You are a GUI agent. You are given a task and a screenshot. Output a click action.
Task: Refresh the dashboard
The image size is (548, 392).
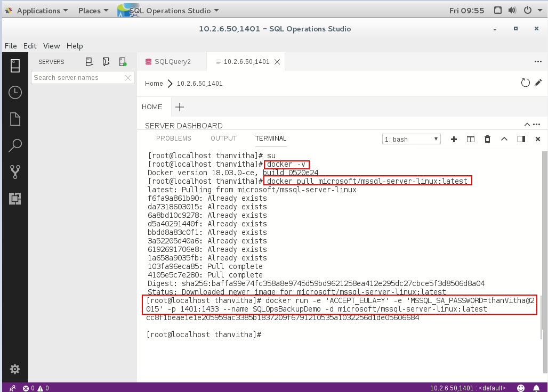[525, 83]
